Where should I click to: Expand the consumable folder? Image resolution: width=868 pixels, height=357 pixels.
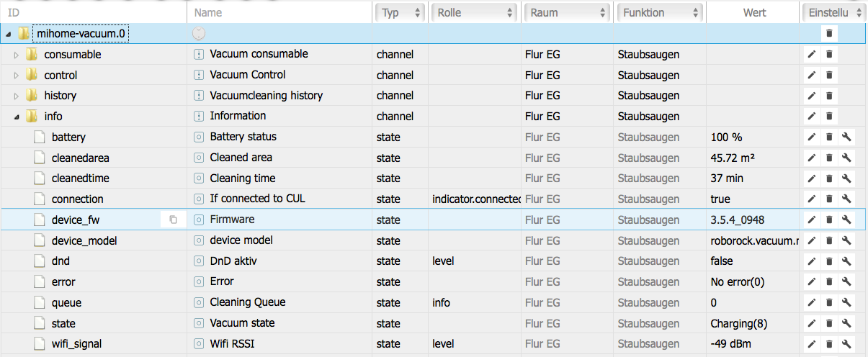16,55
